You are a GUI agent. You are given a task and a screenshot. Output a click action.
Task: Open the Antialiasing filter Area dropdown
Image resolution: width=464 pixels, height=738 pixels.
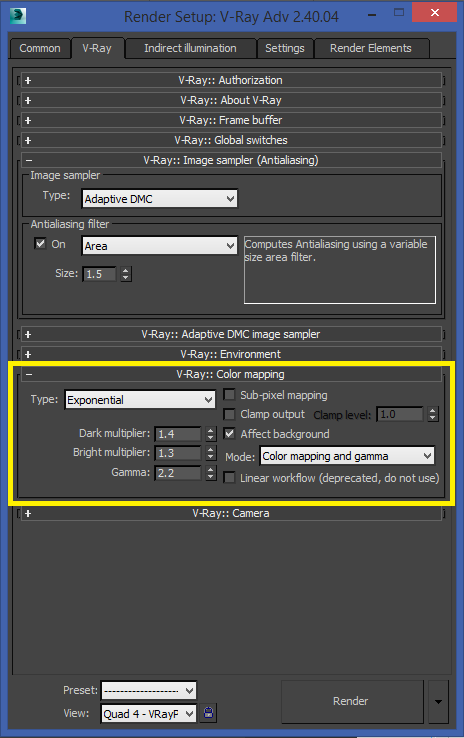click(160, 246)
